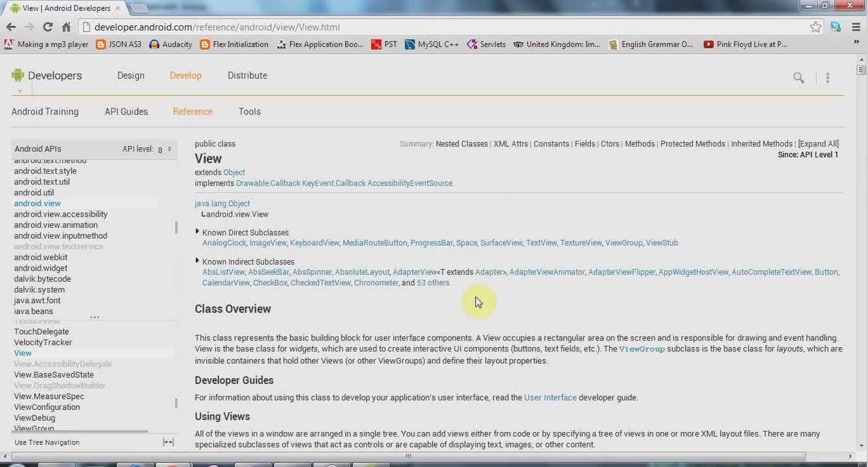
Task: Go to browser home icon
Action: pyautogui.click(x=66, y=27)
